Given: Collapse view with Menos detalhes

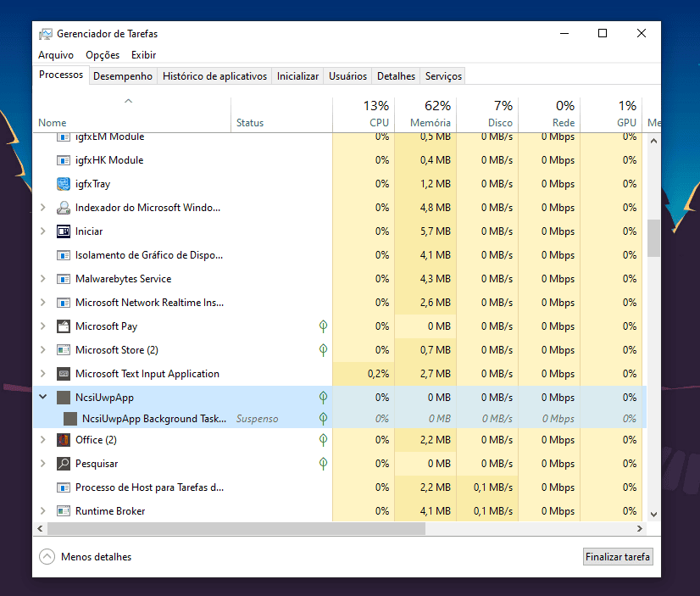Looking at the screenshot, I should coord(86,557).
